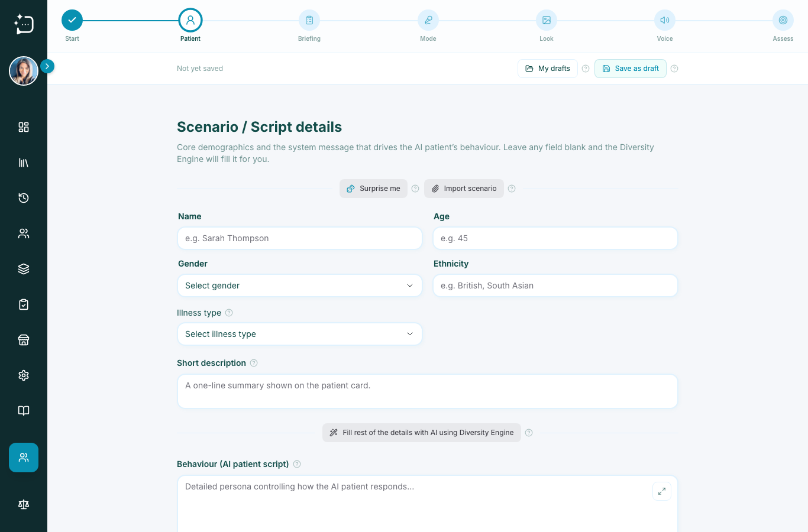Go to the Start step

[x=72, y=20]
